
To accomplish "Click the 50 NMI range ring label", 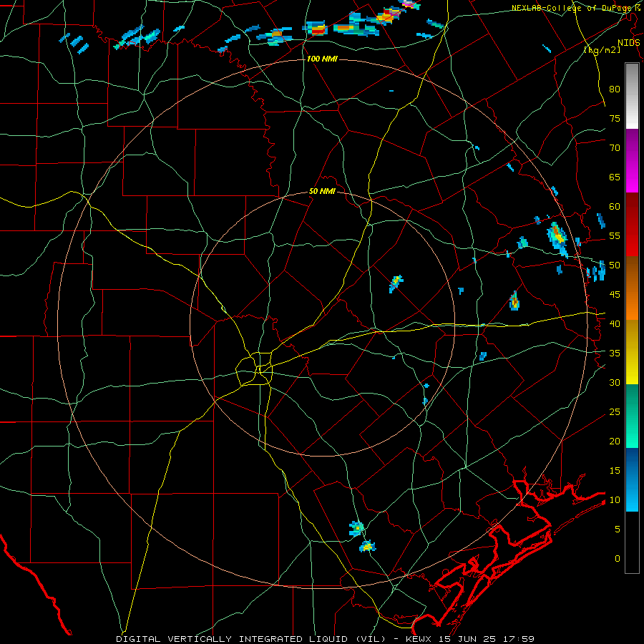I will 322,191.
